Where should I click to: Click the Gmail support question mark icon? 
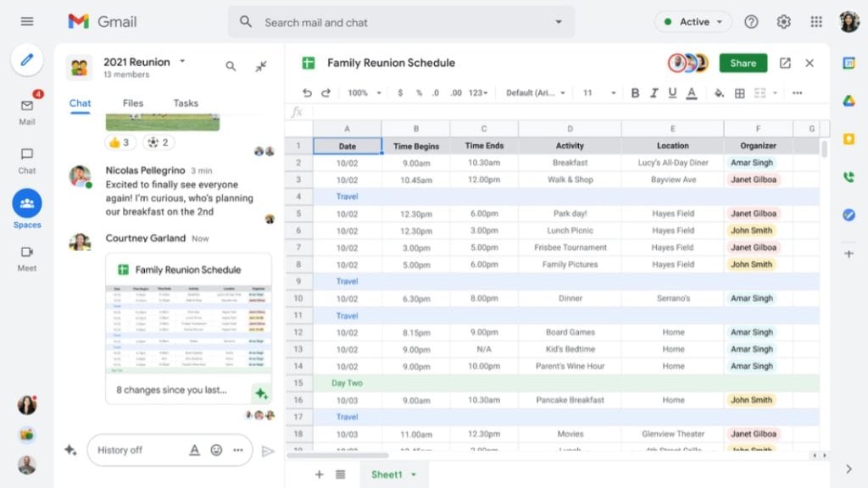[x=751, y=21]
